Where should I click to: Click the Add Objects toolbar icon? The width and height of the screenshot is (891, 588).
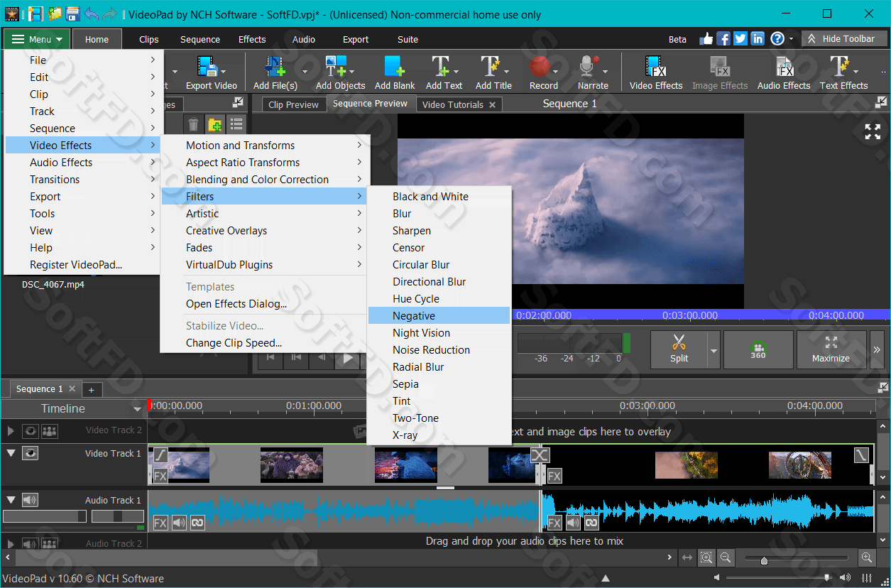coord(336,67)
